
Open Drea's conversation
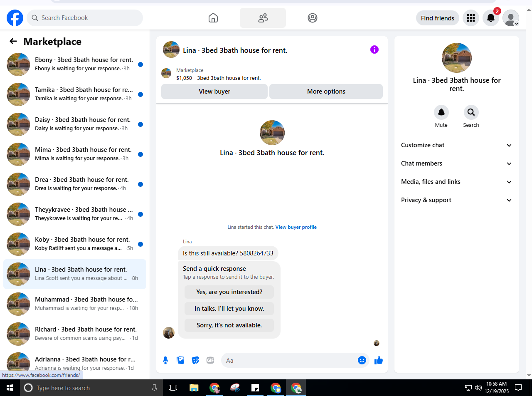point(75,184)
